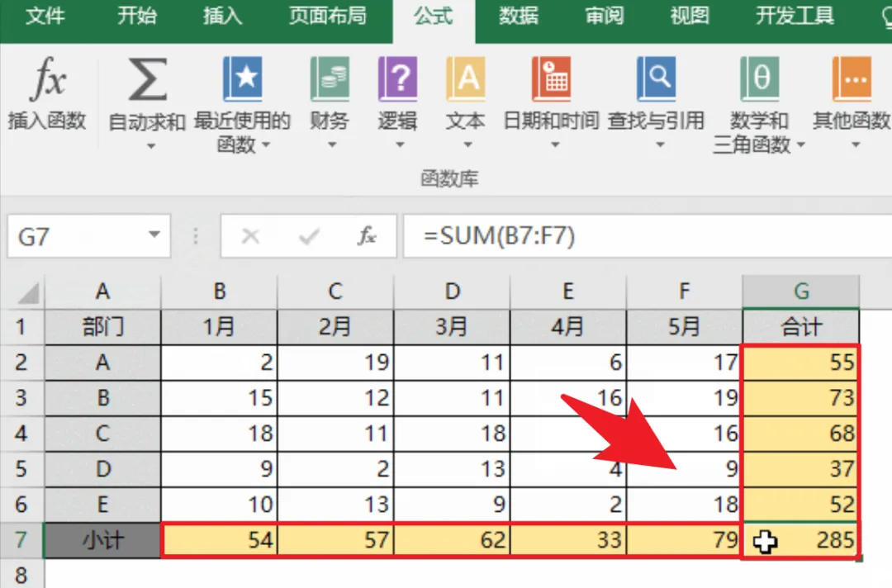Click the Select All corner triangle

27,292
